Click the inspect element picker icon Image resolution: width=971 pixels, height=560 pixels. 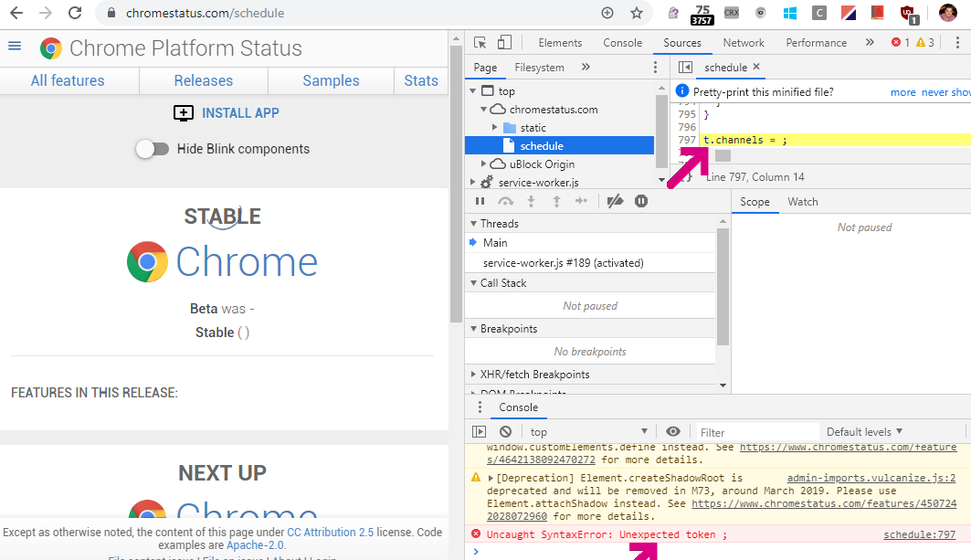tap(479, 42)
